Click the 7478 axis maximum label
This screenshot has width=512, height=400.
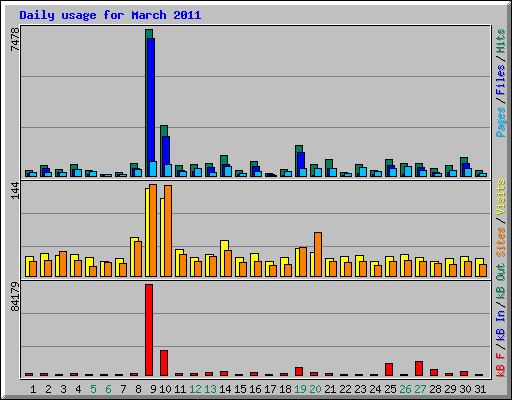tap(15, 39)
